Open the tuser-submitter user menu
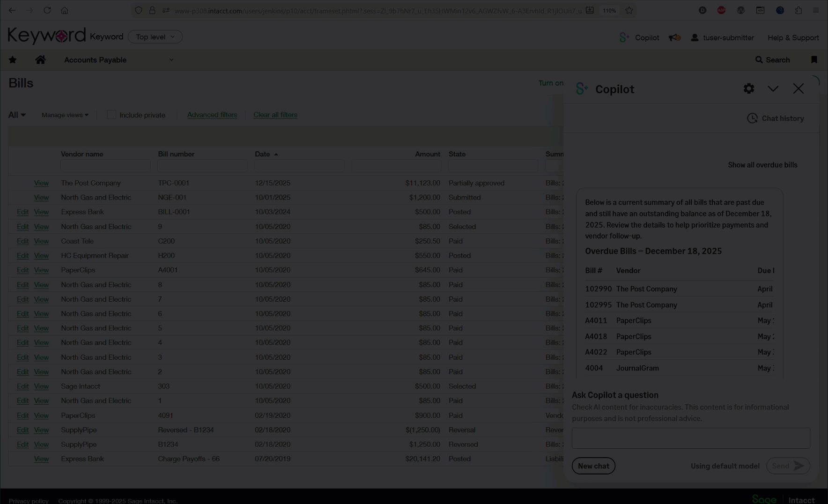The image size is (828, 504). point(722,37)
